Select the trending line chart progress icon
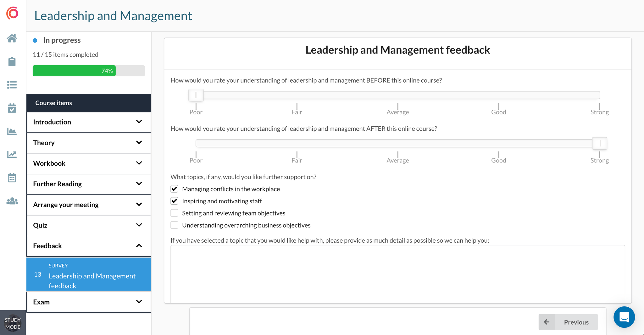 point(12,154)
